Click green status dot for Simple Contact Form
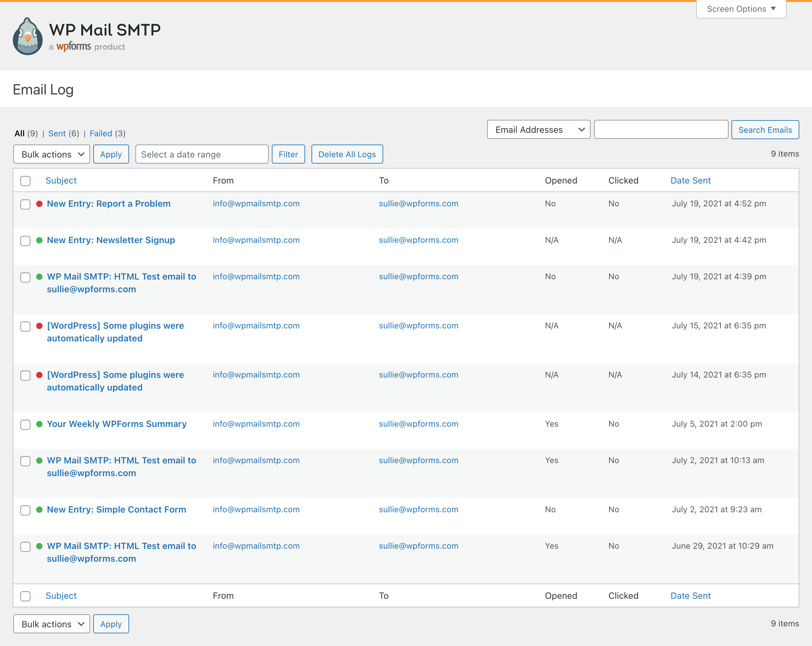812x646 pixels. pyautogui.click(x=39, y=509)
